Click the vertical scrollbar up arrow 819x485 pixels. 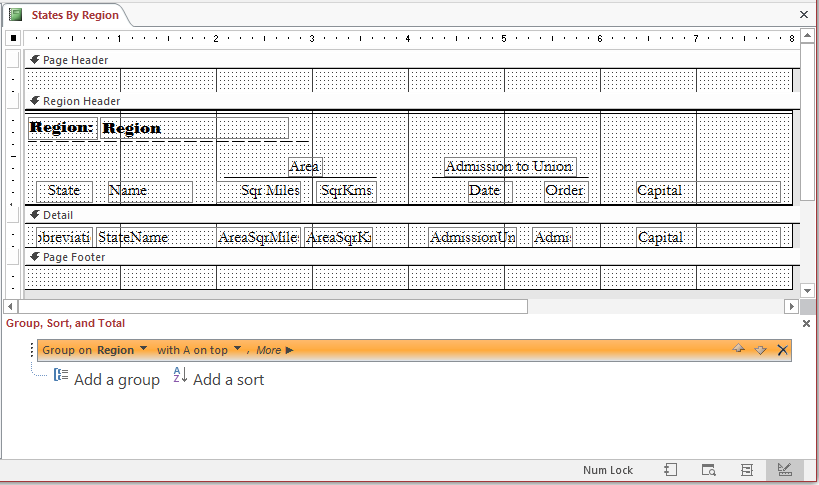[x=808, y=37]
